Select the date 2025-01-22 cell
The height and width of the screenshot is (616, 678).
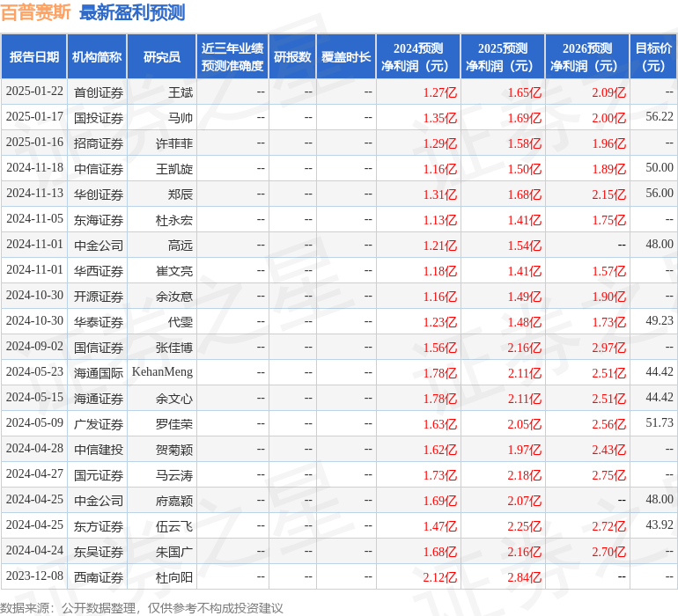34,92
